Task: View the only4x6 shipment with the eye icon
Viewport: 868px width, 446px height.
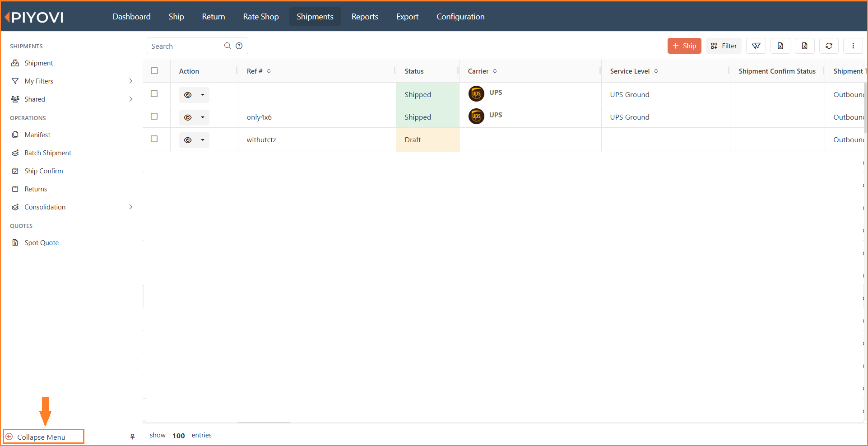Action: pyautogui.click(x=188, y=117)
